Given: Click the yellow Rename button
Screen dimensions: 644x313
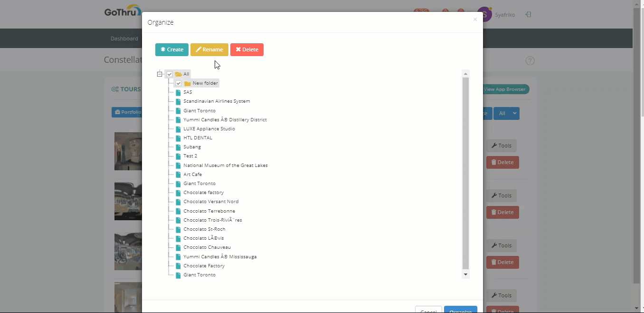Looking at the screenshot, I should 209,49.
